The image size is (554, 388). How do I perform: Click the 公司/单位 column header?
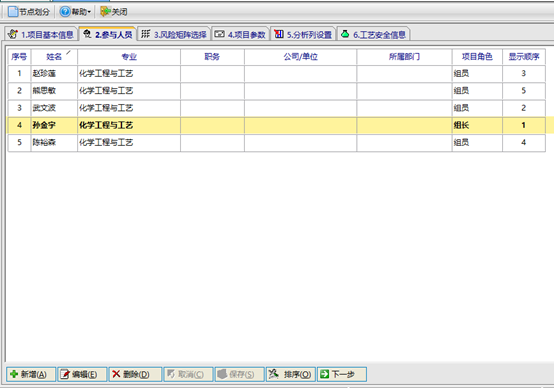pos(300,57)
